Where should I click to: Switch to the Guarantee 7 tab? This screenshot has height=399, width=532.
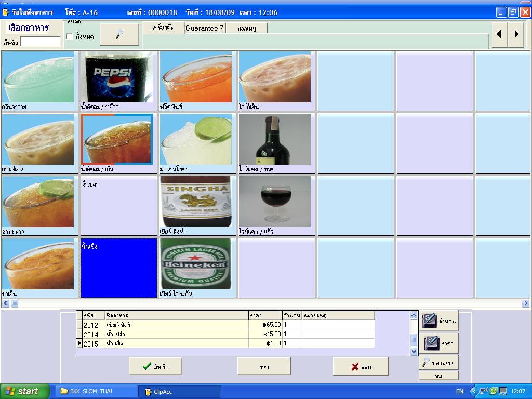[x=205, y=28]
